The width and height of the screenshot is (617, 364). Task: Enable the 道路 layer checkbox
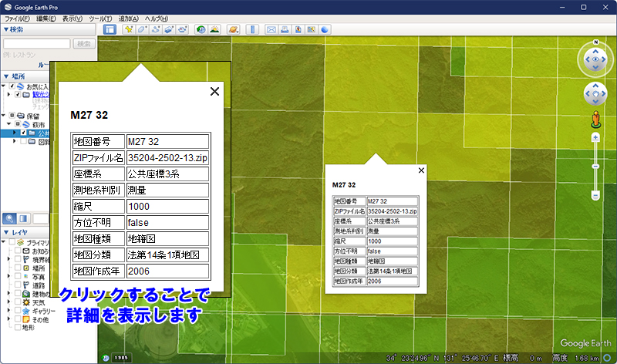pos(18,285)
